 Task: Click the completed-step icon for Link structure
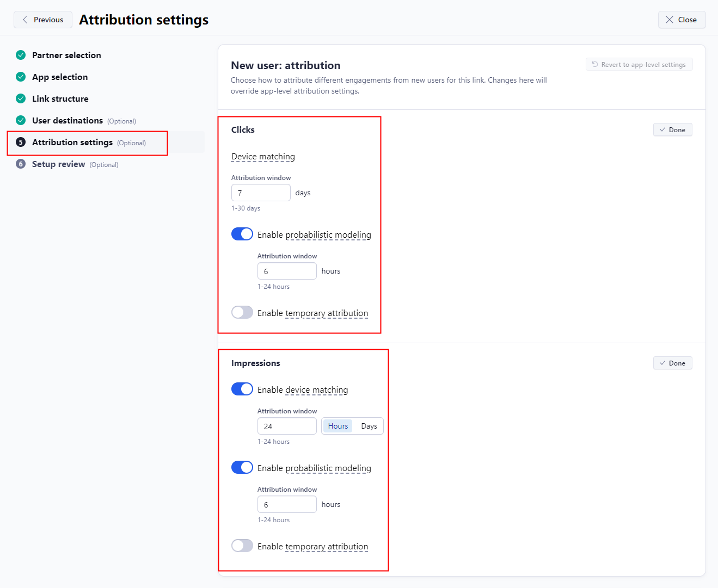pyautogui.click(x=20, y=98)
